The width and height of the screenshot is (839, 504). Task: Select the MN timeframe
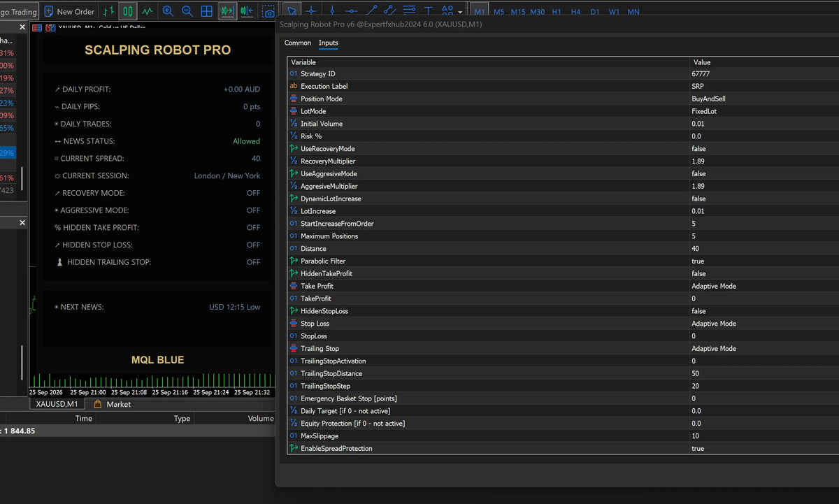(x=633, y=12)
